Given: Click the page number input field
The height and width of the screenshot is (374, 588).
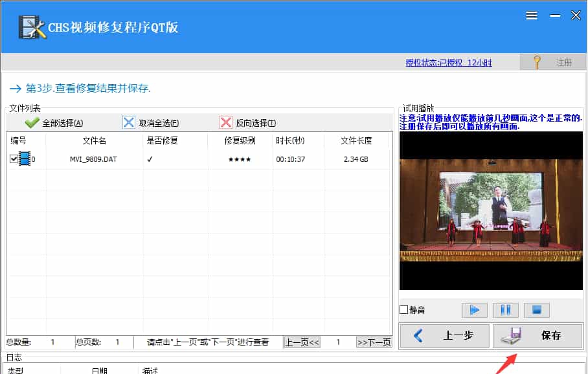Looking at the screenshot, I should (337, 342).
